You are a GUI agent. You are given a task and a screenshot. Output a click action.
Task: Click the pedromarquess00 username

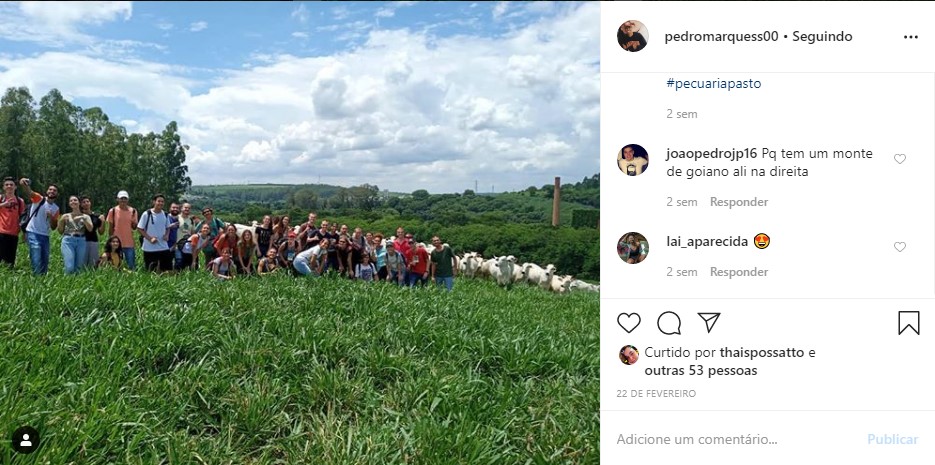click(722, 37)
